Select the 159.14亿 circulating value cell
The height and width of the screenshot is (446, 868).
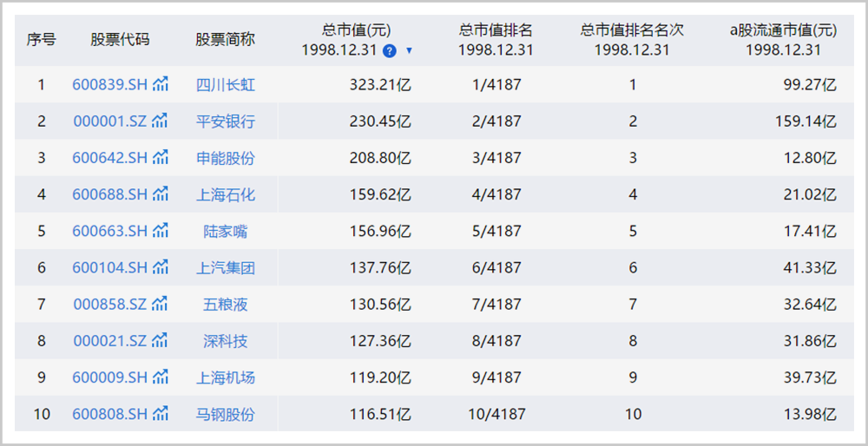point(806,121)
